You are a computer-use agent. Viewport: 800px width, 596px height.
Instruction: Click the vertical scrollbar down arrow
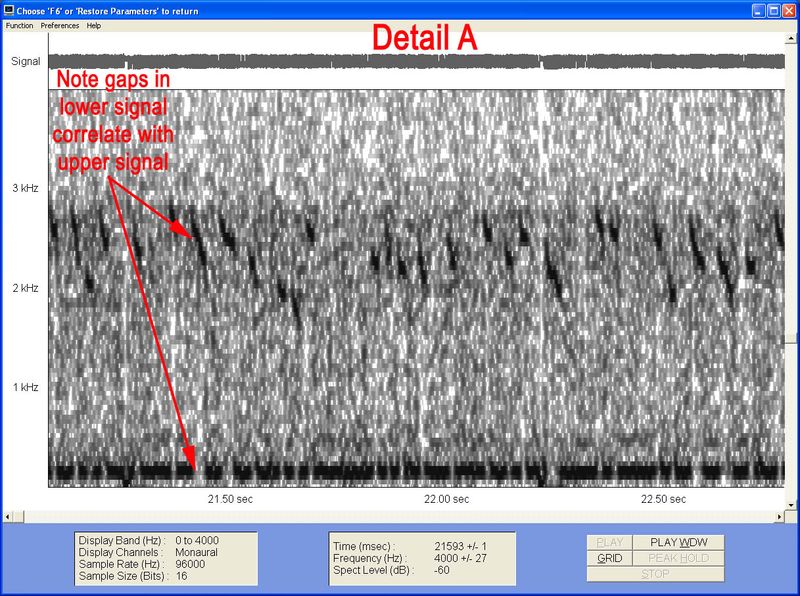791,505
